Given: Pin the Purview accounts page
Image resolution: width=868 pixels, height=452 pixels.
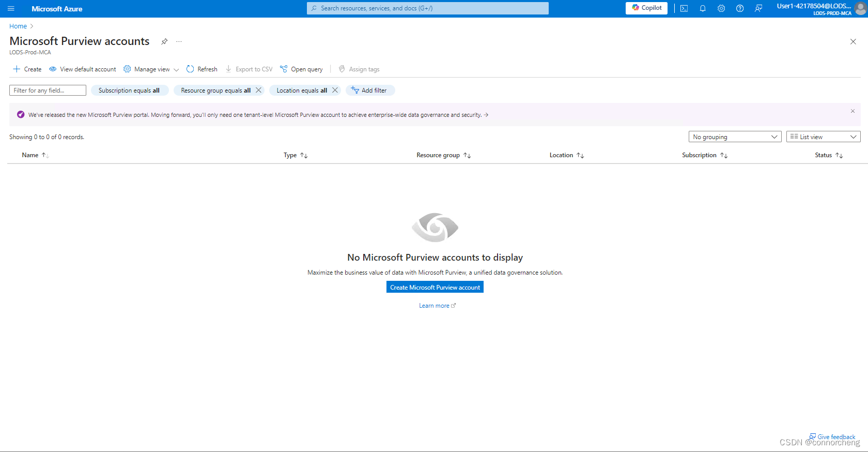Looking at the screenshot, I should pos(164,41).
